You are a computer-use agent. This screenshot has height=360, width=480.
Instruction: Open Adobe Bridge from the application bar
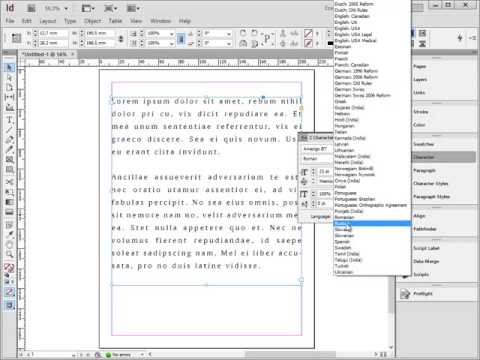[x=31, y=8]
